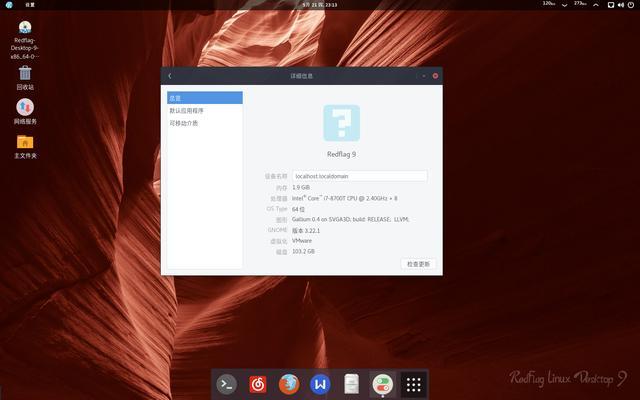Click the question mark OS logo image

[x=342, y=123]
